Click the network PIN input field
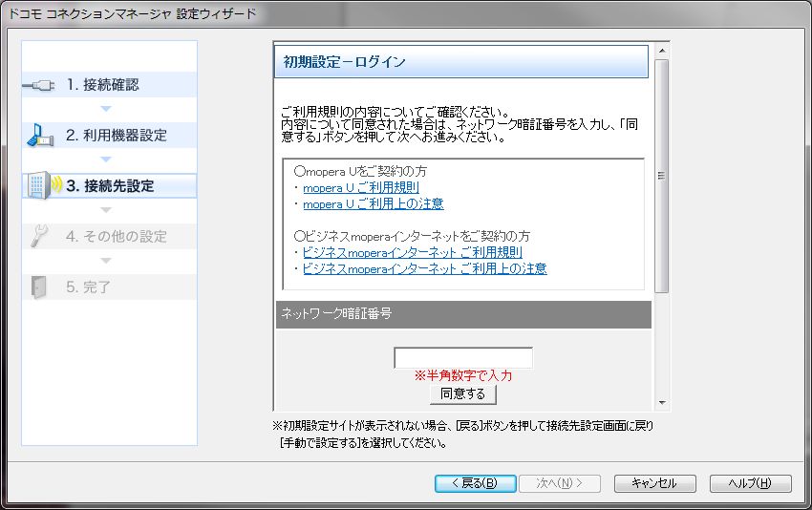The image size is (812, 510). tap(463, 358)
